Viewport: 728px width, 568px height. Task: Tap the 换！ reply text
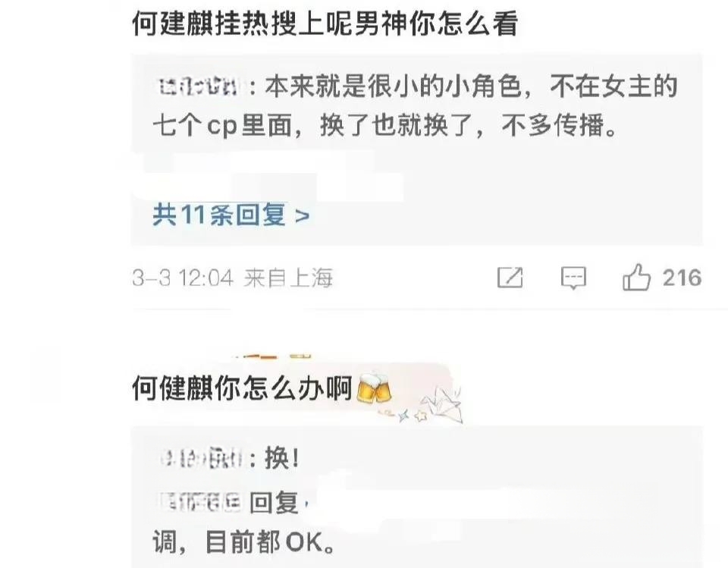(x=282, y=458)
